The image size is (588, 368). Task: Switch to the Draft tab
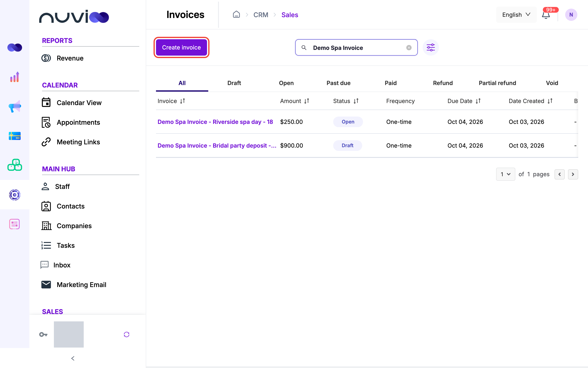[234, 83]
